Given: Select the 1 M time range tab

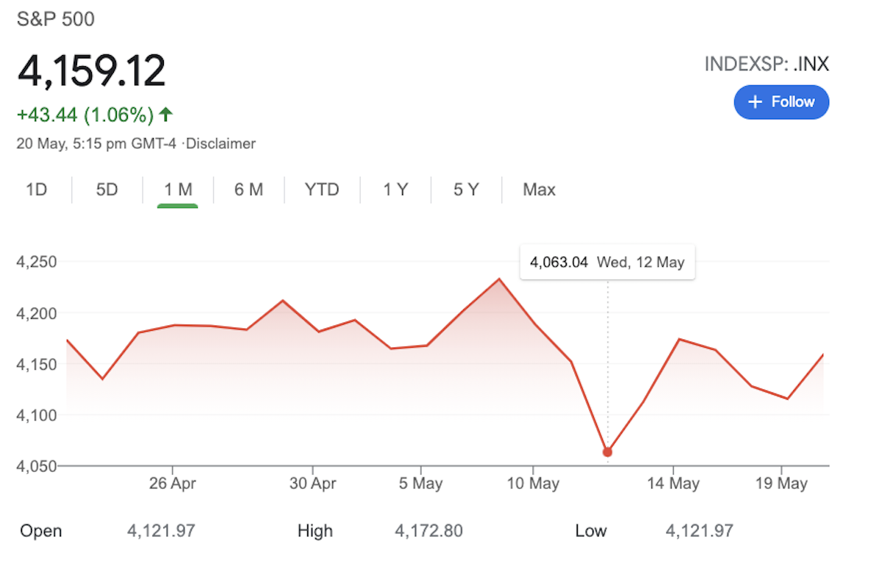Looking at the screenshot, I should 178,190.
